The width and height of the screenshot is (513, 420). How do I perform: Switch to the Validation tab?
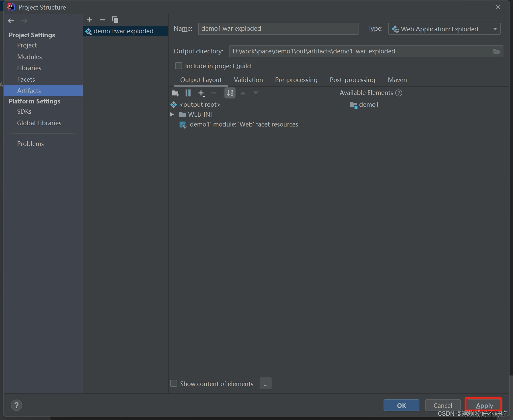248,80
